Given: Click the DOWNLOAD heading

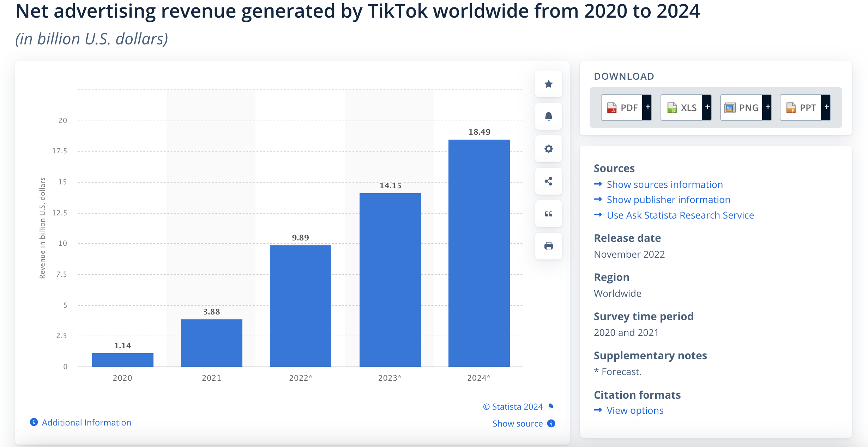Looking at the screenshot, I should tap(624, 76).
